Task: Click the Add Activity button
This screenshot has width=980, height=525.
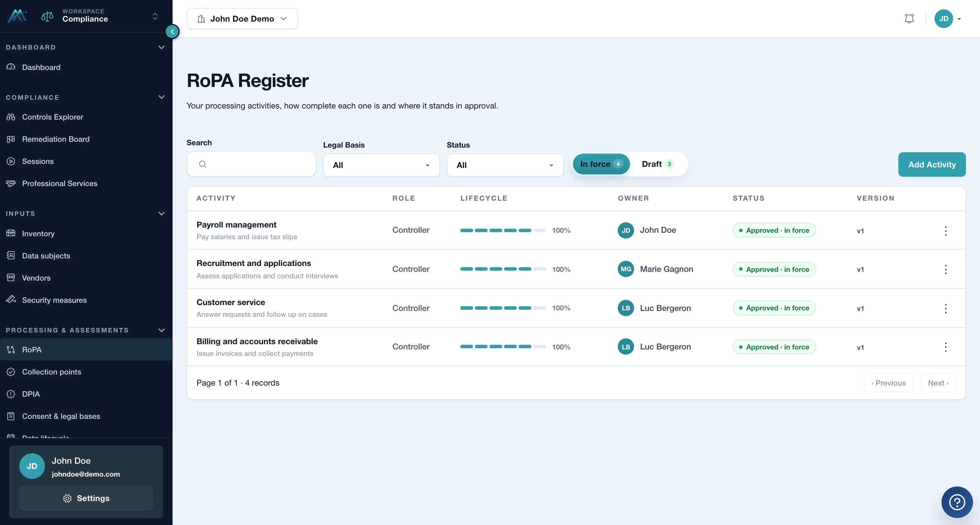Action: [x=932, y=164]
